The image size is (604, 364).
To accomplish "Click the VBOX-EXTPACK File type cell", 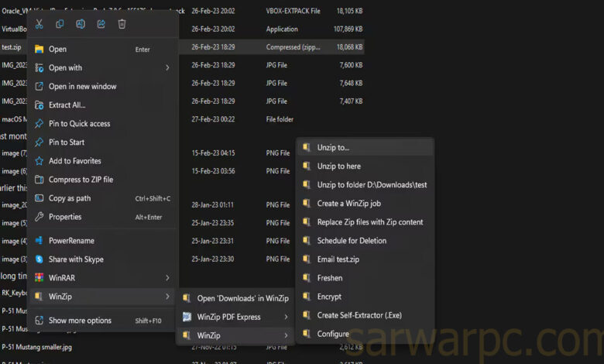I will coord(293,11).
